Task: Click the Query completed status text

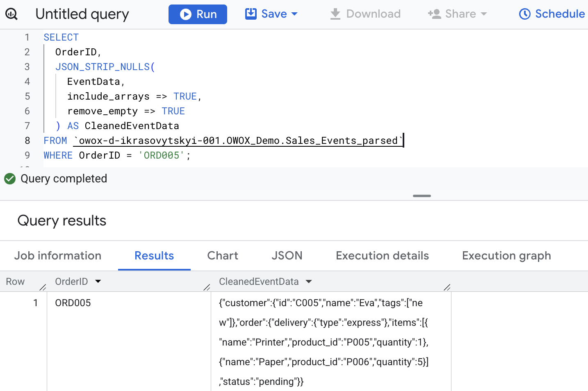Action: pos(64,179)
